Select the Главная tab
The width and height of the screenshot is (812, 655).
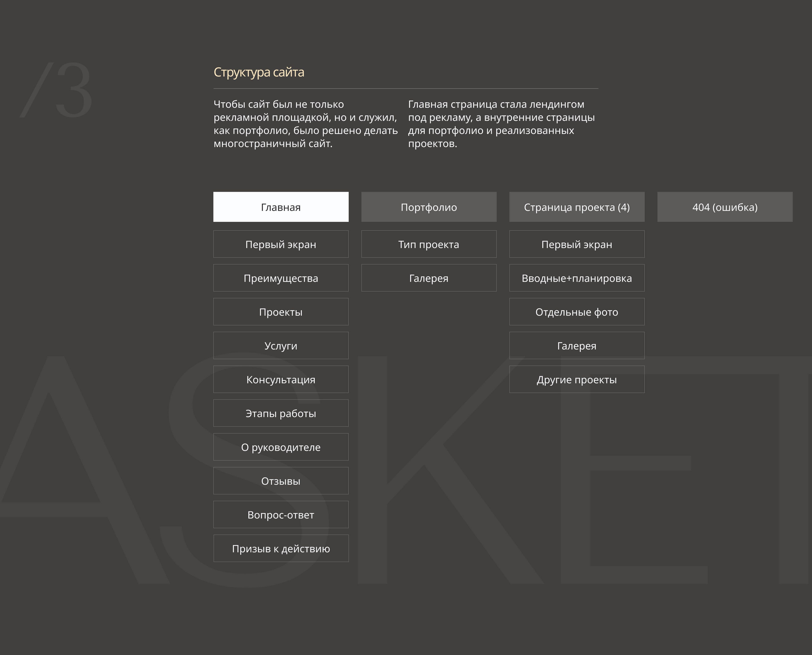tap(281, 207)
